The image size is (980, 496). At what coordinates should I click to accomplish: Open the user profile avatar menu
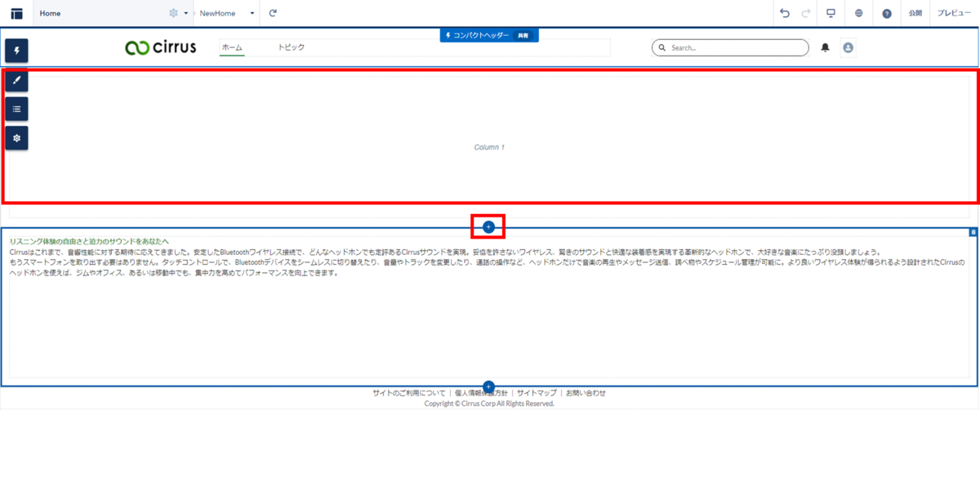click(848, 47)
